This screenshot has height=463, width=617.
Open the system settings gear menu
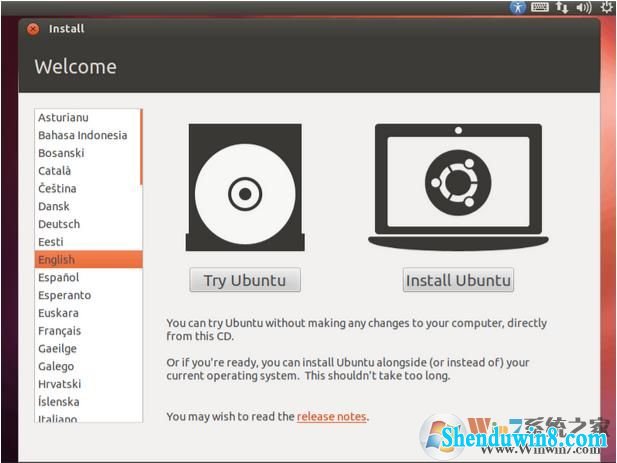607,7
